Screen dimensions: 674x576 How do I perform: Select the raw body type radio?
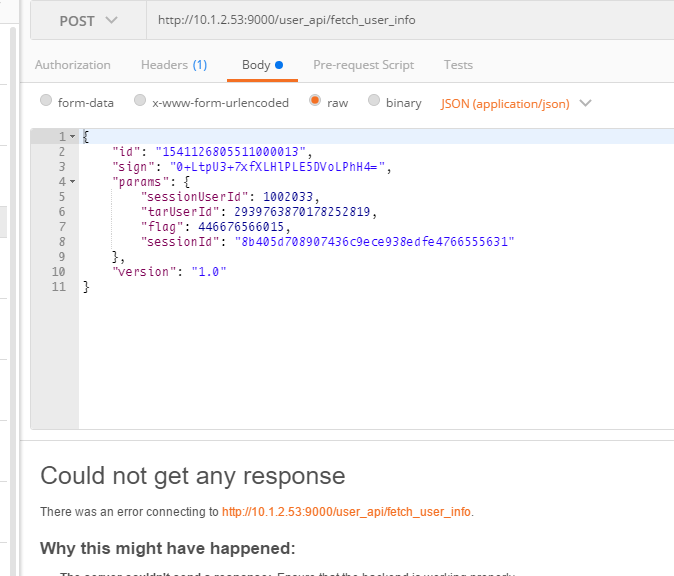(x=315, y=101)
